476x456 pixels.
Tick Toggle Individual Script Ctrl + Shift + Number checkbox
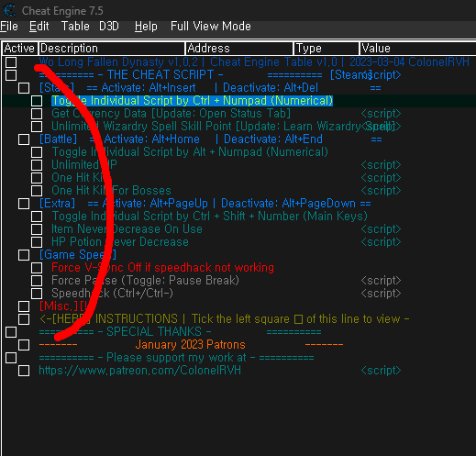click(x=37, y=217)
